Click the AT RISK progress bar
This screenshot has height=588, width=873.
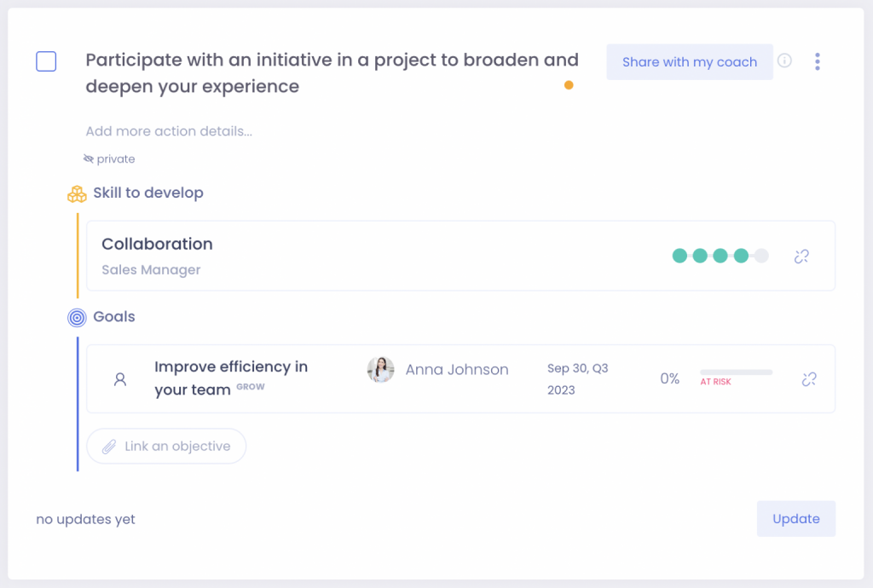tap(735, 372)
